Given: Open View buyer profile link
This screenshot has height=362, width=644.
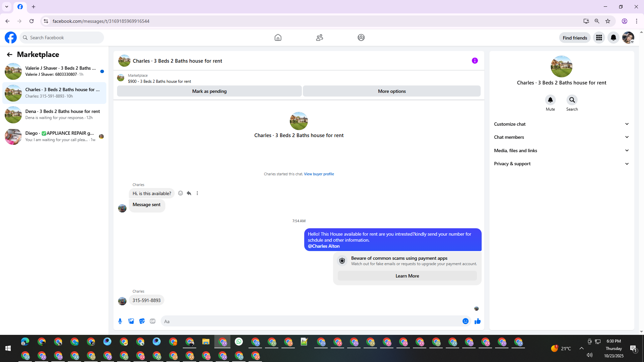Looking at the screenshot, I should point(319,174).
